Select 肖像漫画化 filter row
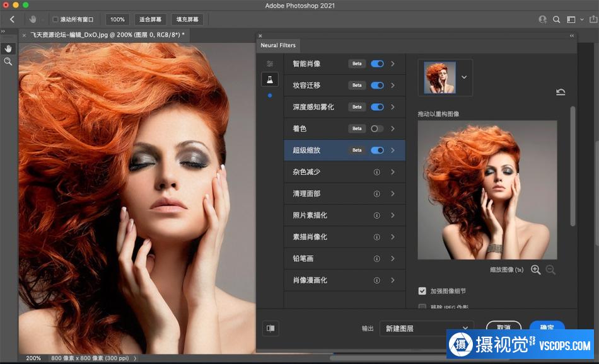 coord(344,280)
